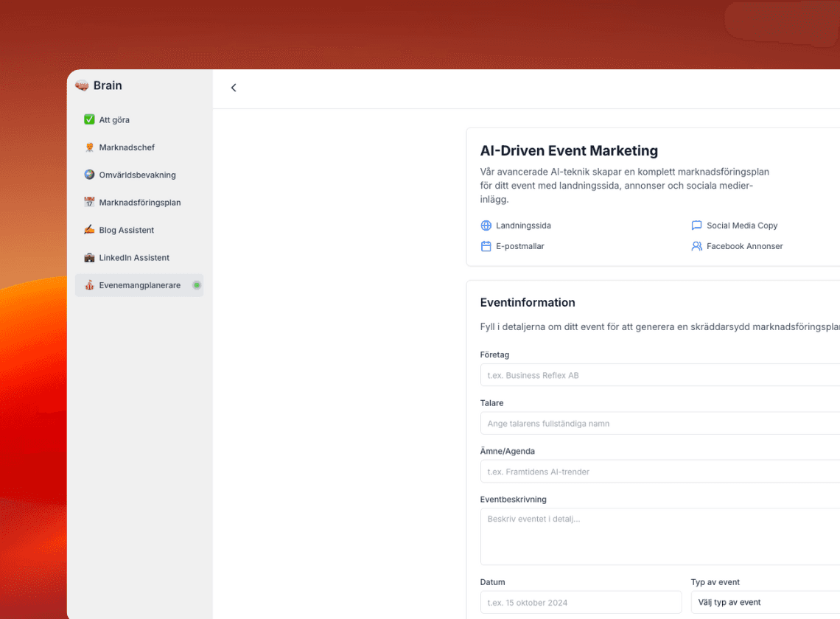Click the Eventbeskrivning text area
The width and height of the screenshot is (840, 619).
click(x=660, y=536)
